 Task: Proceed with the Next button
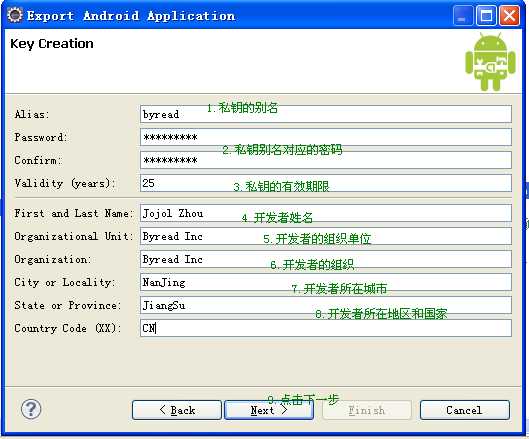269,410
